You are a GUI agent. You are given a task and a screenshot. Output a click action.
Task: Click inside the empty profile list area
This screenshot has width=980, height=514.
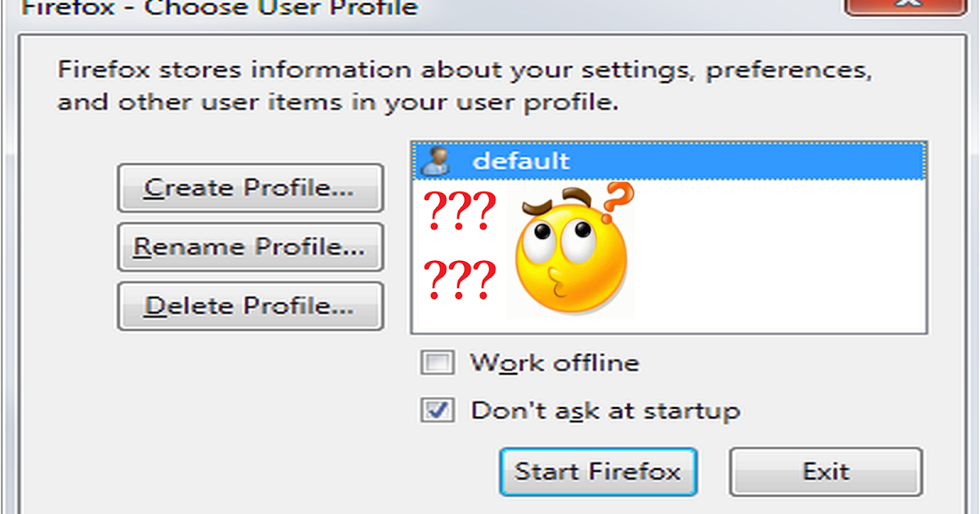(x=776, y=269)
